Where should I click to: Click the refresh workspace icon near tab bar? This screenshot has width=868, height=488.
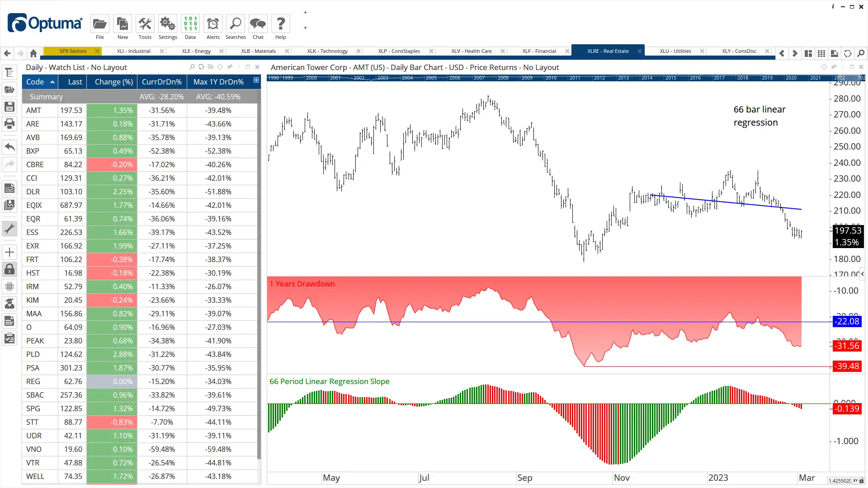[848, 53]
